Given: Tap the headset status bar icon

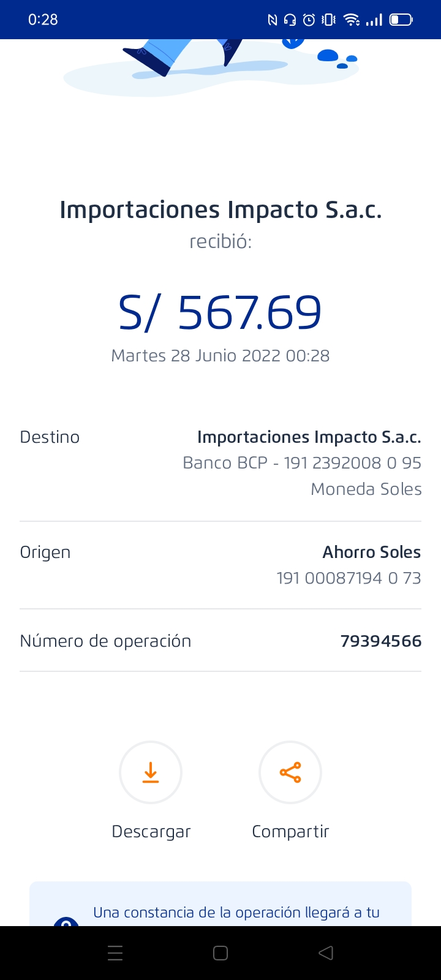Looking at the screenshot, I should tap(290, 20).
